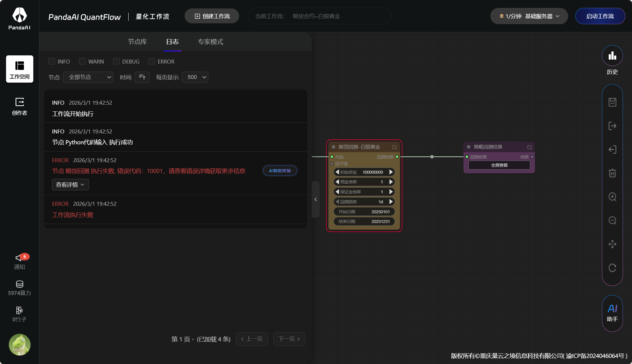632x364 pixels.
Task: Click the right arrow of 回测频率
Action: point(391,202)
